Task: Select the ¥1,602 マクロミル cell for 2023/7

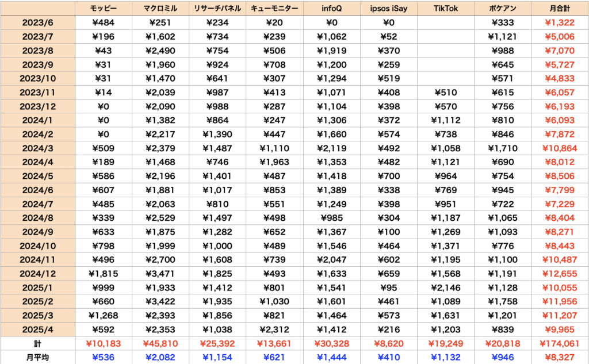Action: [160, 36]
